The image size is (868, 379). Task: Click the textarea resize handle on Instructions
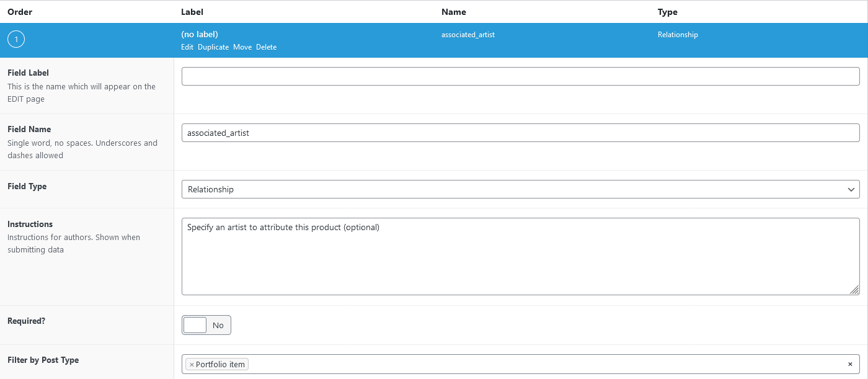(855, 290)
